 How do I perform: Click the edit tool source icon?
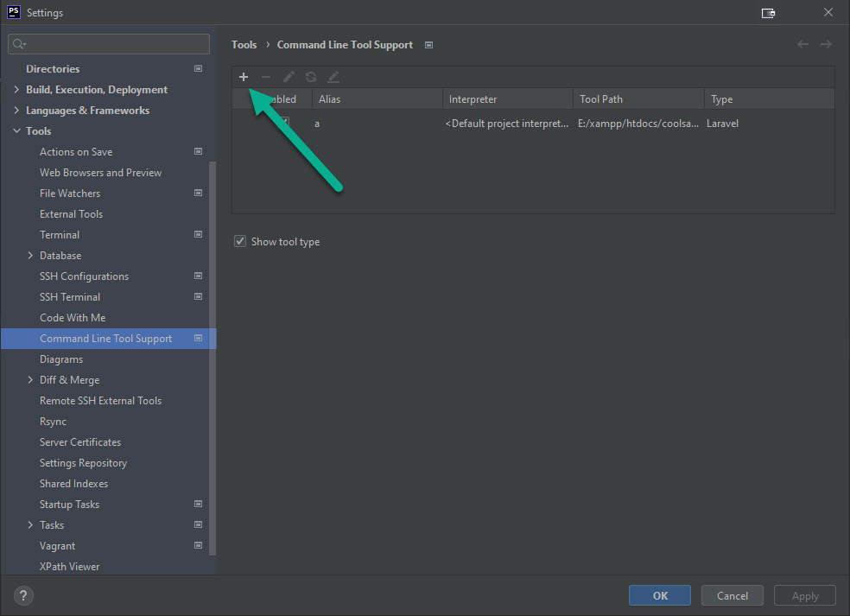click(x=333, y=77)
